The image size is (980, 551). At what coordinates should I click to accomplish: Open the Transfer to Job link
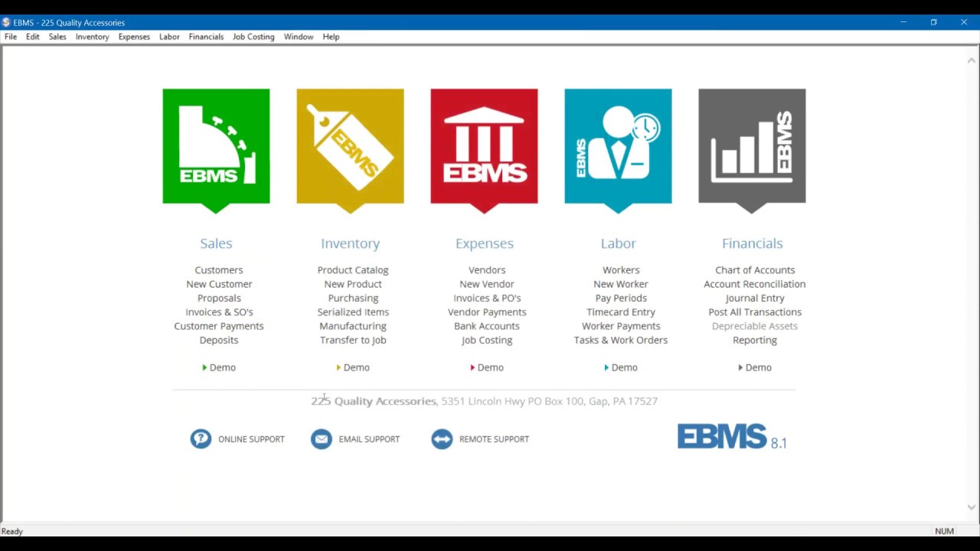tap(353, 340)
